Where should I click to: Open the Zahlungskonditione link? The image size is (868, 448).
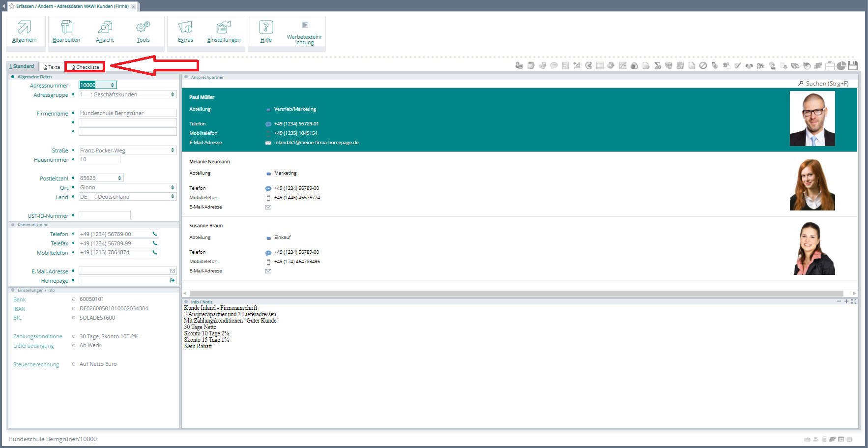click(38, 336)
